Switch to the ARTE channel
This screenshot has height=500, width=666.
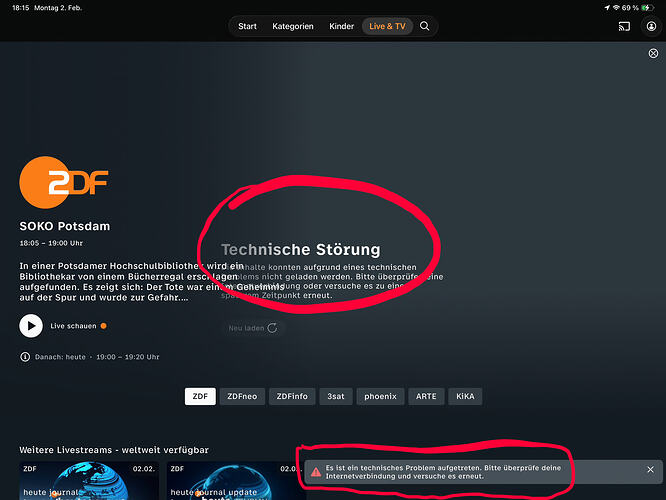click(x=426, y=396)
